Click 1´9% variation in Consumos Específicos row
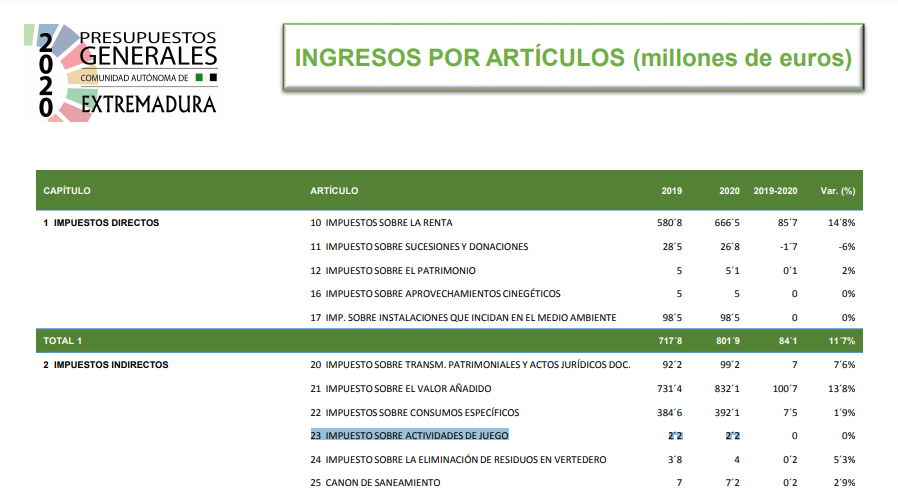The height and width of the screenshot is (492, 898). tap(844, 413)
